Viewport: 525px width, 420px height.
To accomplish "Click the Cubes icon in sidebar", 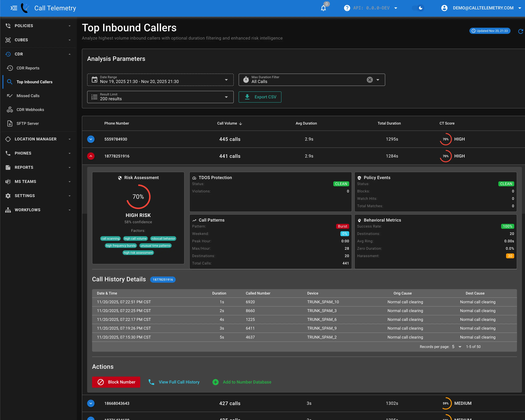I will [x=8, y=40].
